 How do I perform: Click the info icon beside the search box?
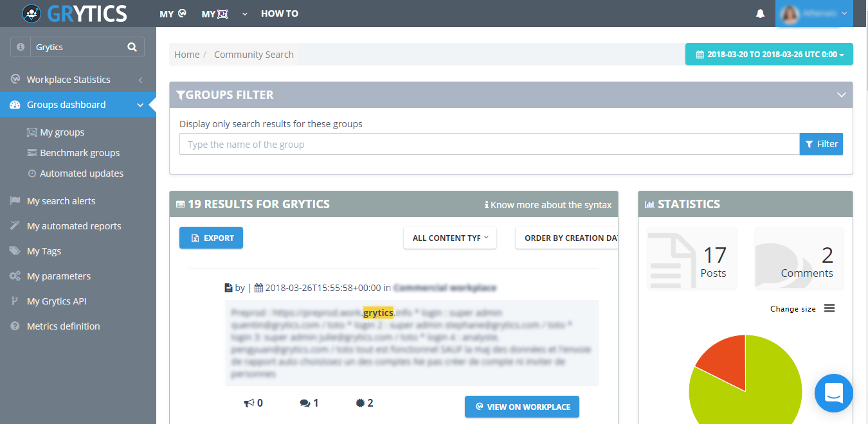(21, 47)
